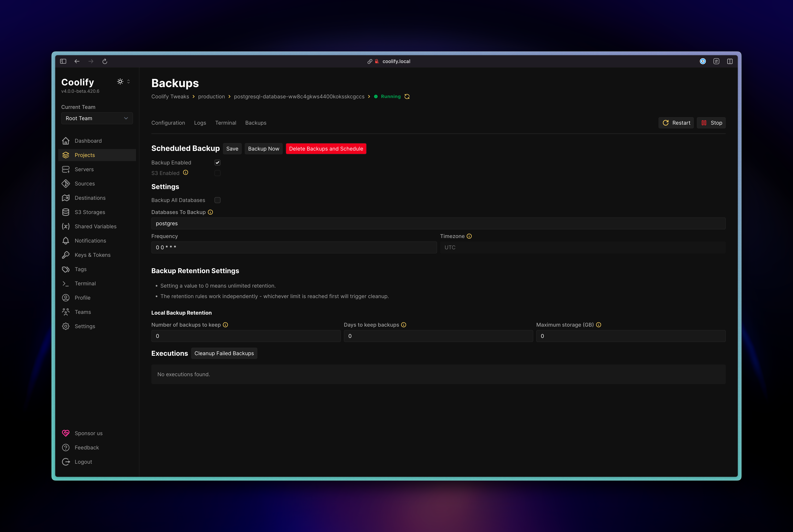Click the info icon next to Timezone
Image resolution: width=793 pixels, height=532 pixels.
coord(469,236)
